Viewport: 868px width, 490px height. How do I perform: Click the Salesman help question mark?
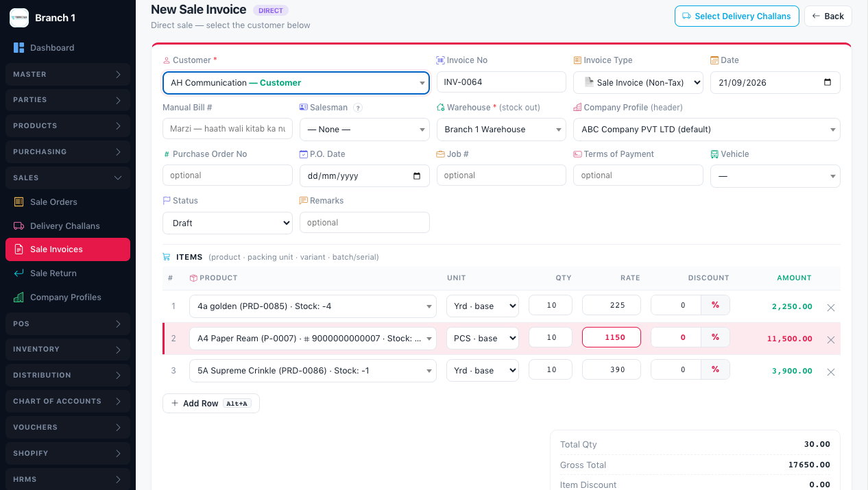(x=358, y=108)
